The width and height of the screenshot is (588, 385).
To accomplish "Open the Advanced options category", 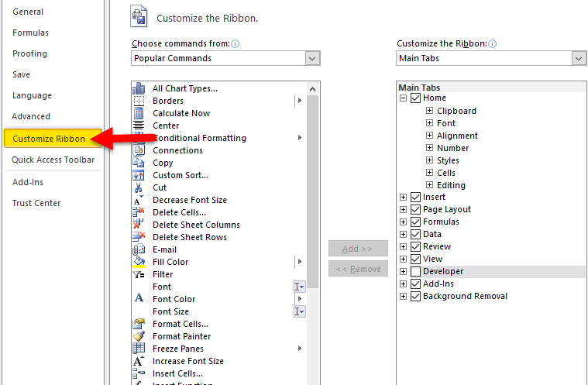I will (31, 116).
